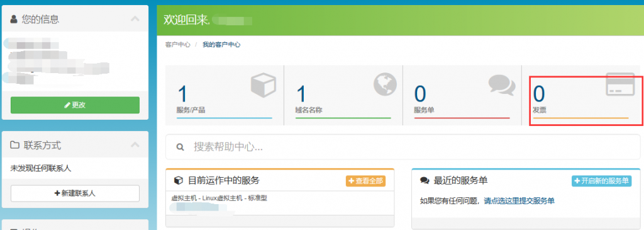Click the 我的客户中心 breadcrumb
Image resolution: width=644 pixels, height=230 pixels.
coord(221,45)
